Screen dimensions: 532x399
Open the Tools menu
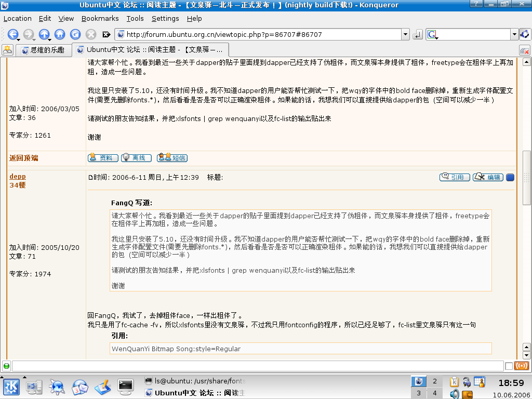tap(135, 18)
